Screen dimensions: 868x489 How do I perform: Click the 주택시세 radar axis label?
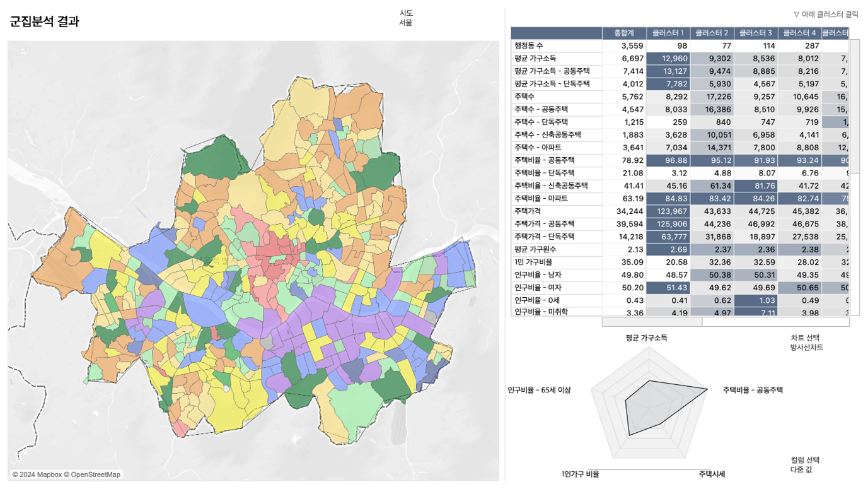(712, 474)
